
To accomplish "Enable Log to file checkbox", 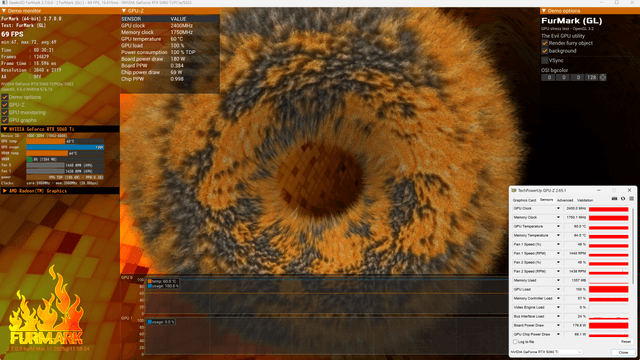I will coord(515,342).
